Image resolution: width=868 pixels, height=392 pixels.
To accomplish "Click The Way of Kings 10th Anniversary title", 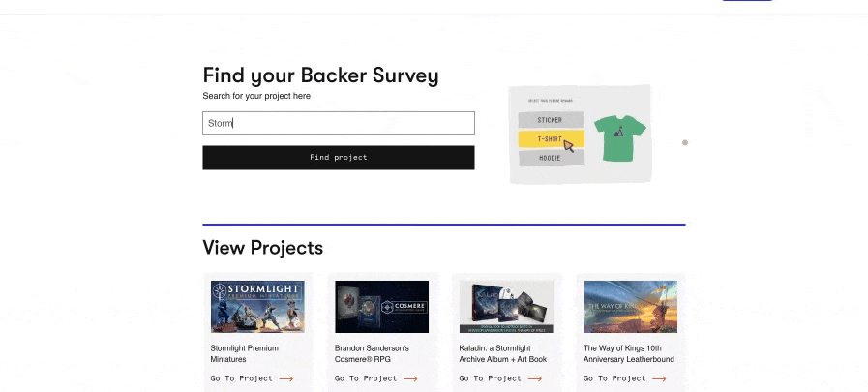I will [x=628, y=354].
